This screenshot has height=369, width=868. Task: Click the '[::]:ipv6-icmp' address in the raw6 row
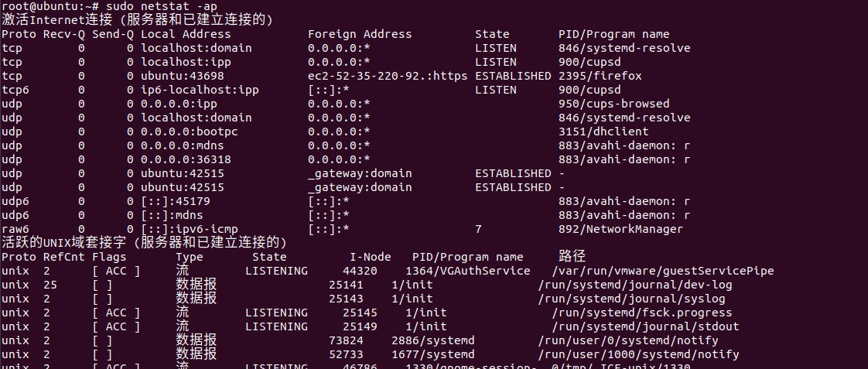pos(190,229)
